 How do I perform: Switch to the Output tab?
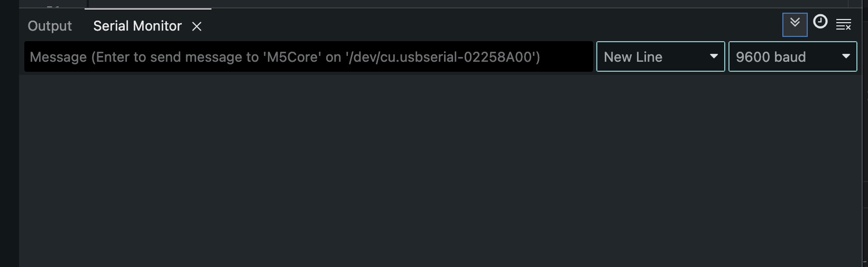point(50,26)
